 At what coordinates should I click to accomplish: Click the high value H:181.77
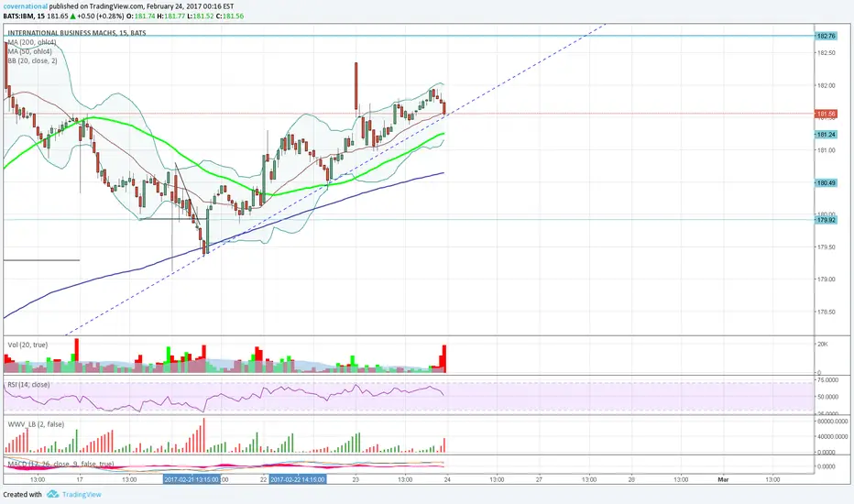tap(170, 16)
